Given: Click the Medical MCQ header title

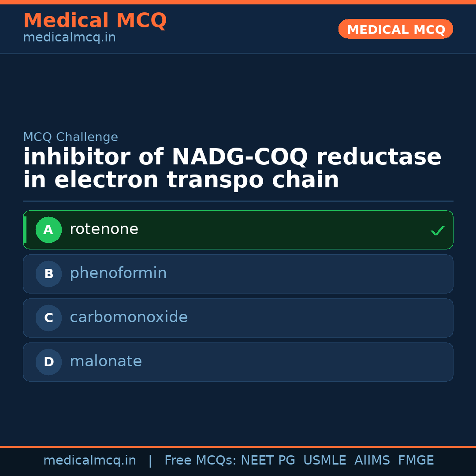Looking at the screenshot, I should (x=95, y=21).
